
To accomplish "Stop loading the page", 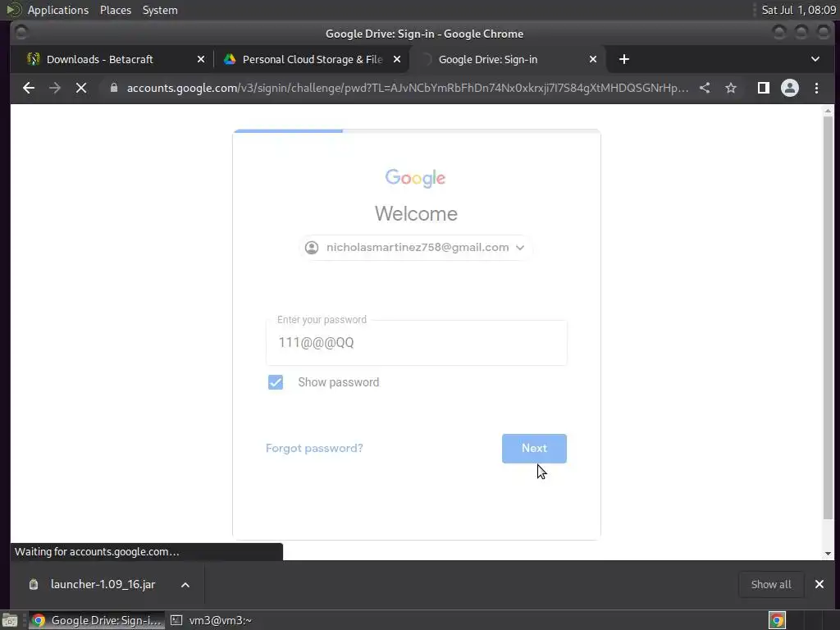I will [81, 88].
